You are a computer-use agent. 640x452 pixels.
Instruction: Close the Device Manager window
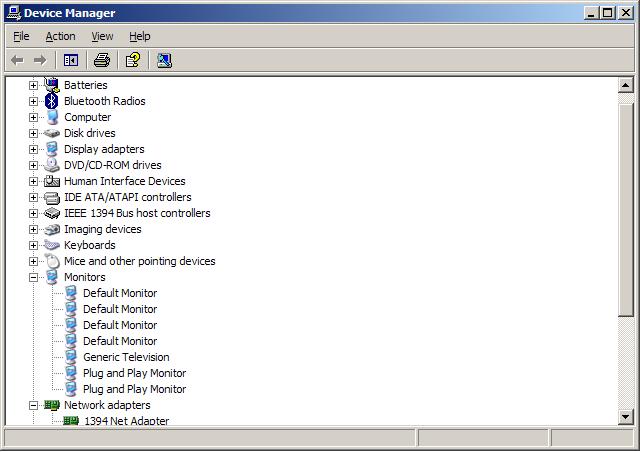click(x=626, y=13)
